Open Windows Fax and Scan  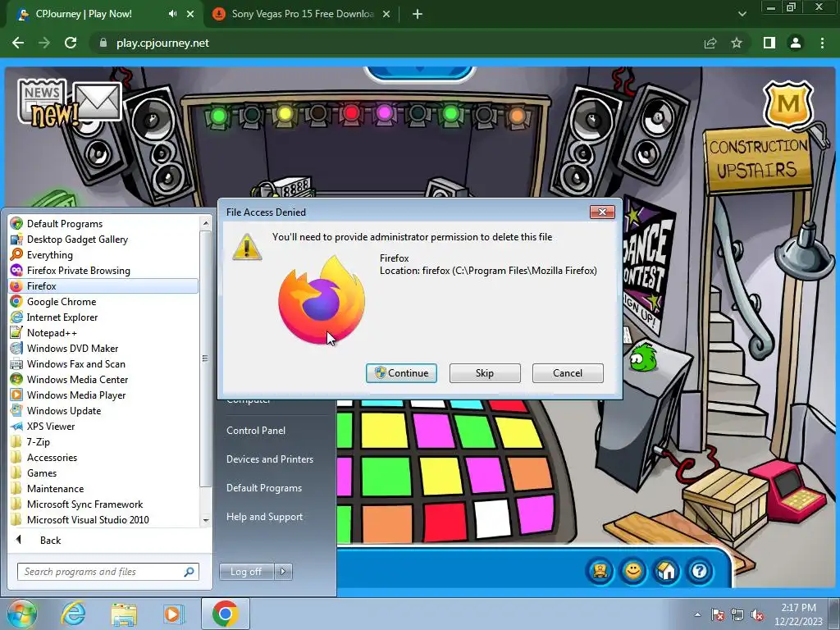point(76,363)
